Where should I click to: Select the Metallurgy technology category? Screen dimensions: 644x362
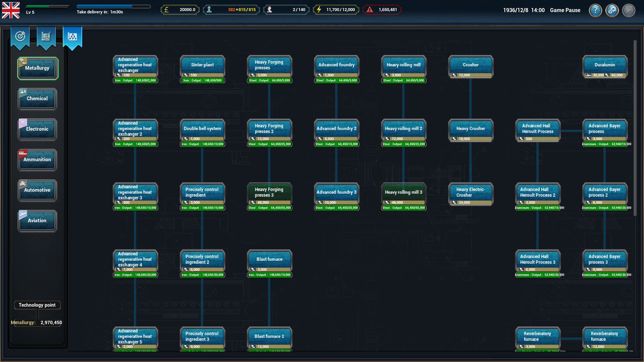[38, 68]
